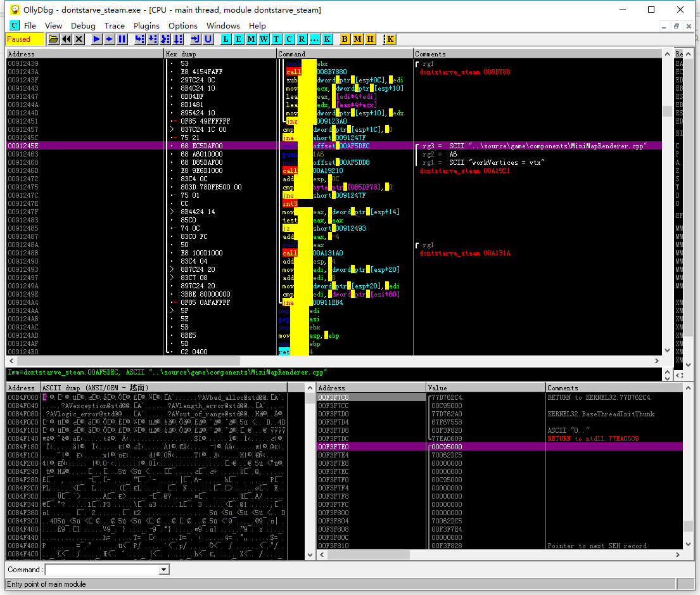This screenshot has width=700, height=595.
Task: Open Windows list with the W button
Action: click(x=264, y=39)
